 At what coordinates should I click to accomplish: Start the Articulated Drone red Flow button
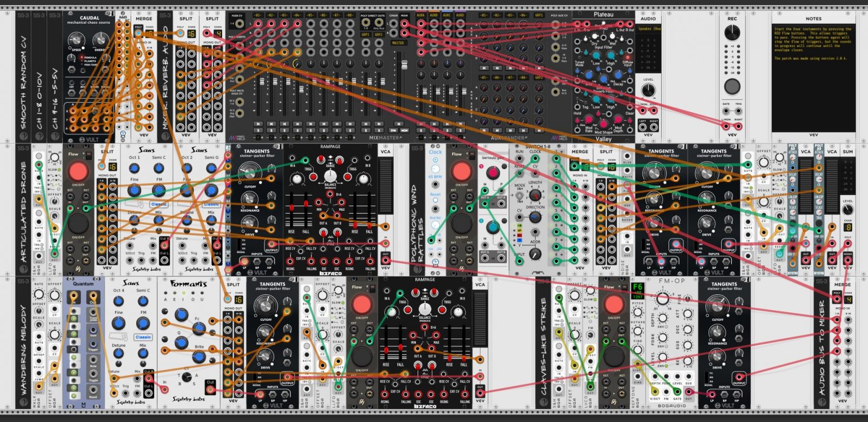pyautogui.click(x=79, y=172)
